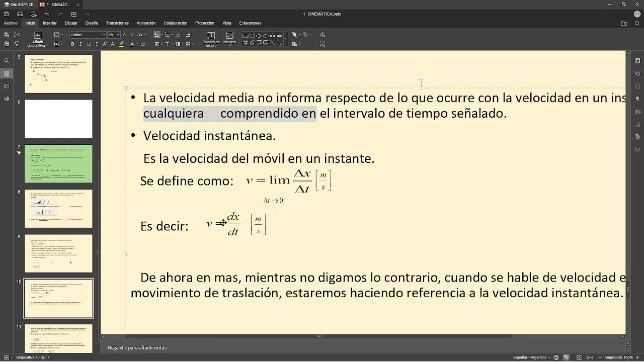Toggle strikethrough formatting

(x=97, y=44)
